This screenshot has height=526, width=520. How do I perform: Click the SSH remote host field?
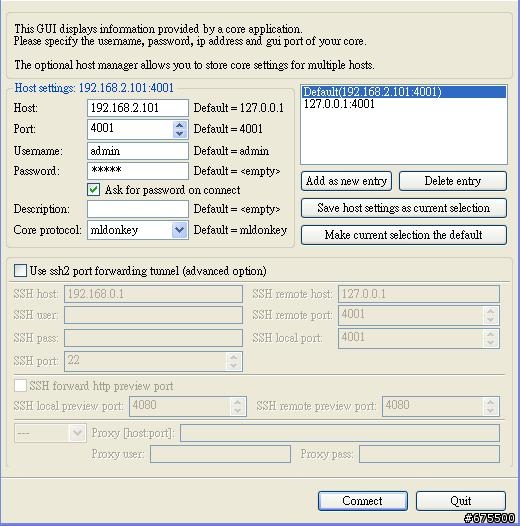(419, 294)
